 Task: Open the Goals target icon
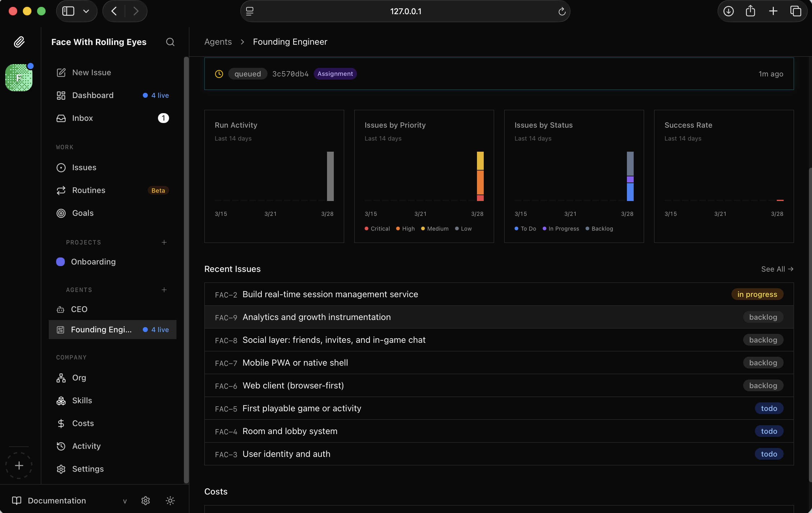point(61,213)
